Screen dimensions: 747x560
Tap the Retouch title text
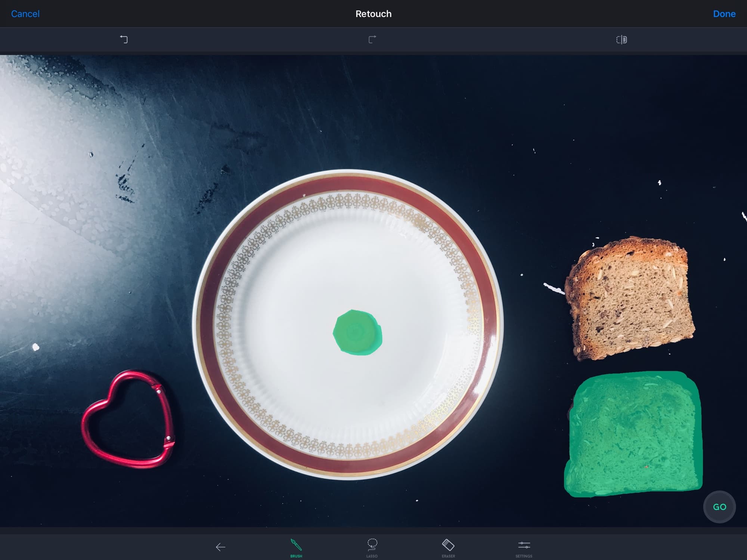point(373,14)
